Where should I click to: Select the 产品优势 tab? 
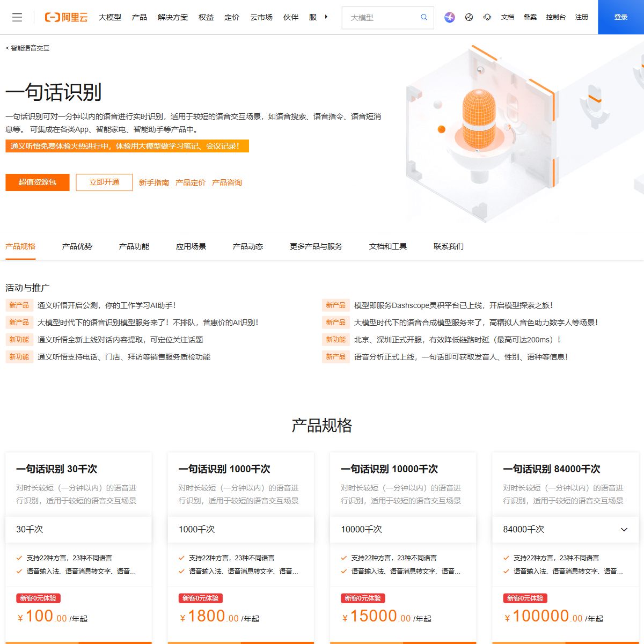[77, 246]
